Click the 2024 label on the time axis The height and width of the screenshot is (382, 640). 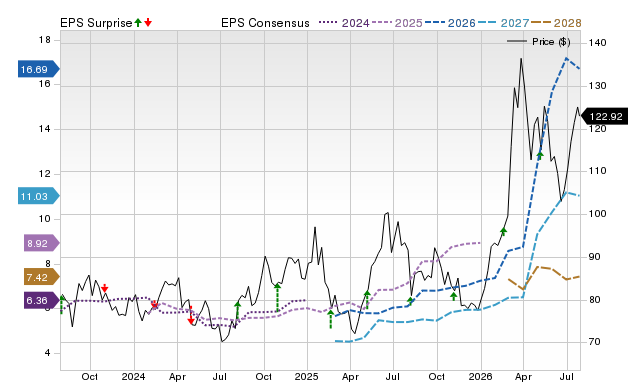(133, 376)
